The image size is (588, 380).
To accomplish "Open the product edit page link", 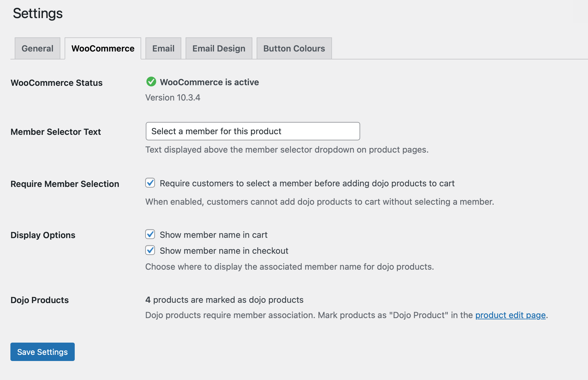I will 511,315.
